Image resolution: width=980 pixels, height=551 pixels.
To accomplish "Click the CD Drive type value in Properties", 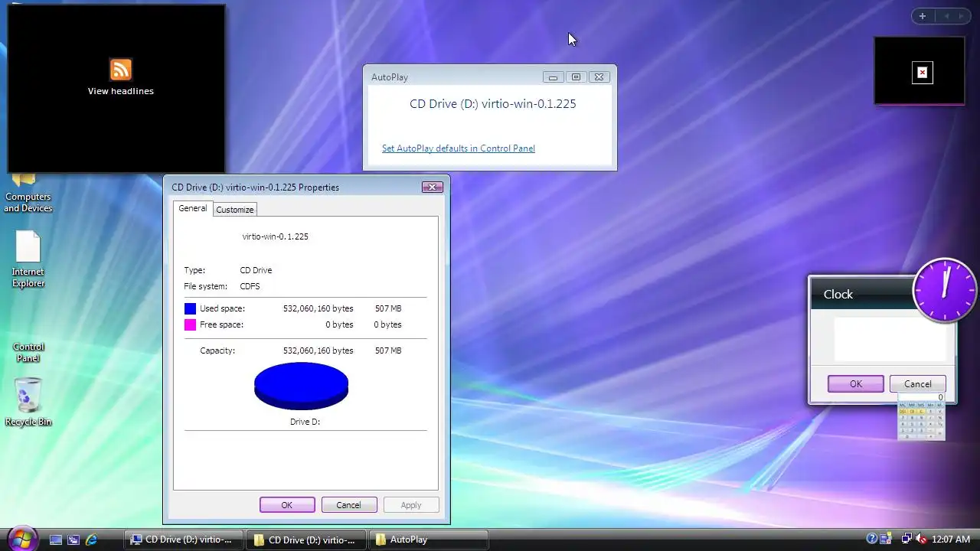I will click(x=256, y=270).
